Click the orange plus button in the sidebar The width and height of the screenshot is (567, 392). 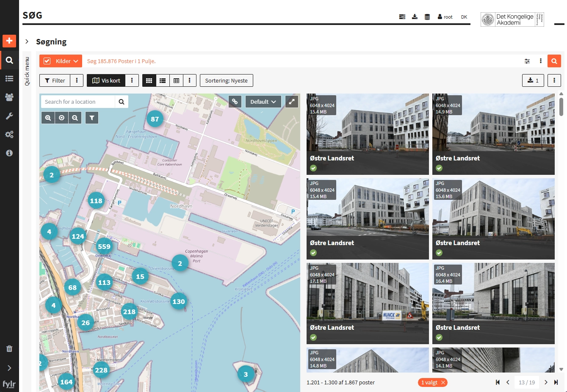[9, 41]
